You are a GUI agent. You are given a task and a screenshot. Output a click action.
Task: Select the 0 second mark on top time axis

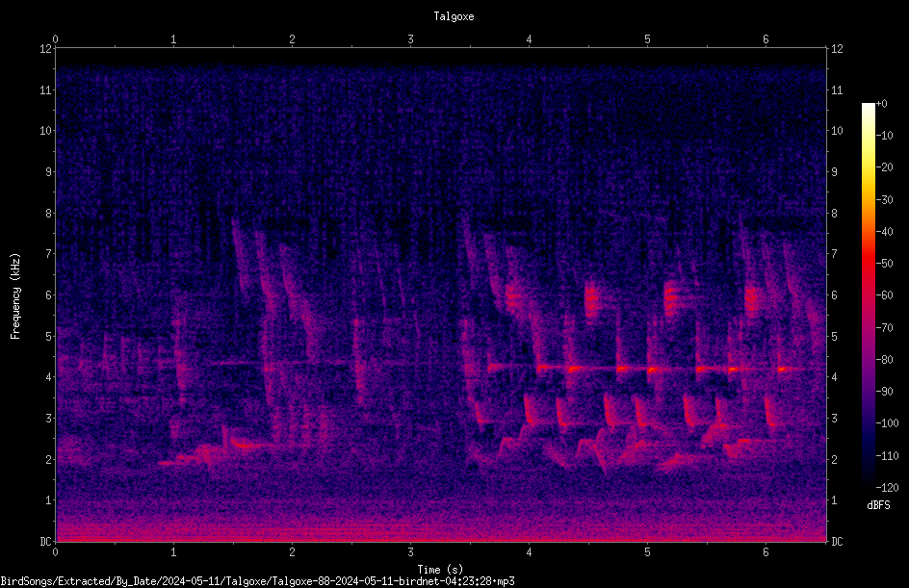pyautogui.click(x=55, y=39)
